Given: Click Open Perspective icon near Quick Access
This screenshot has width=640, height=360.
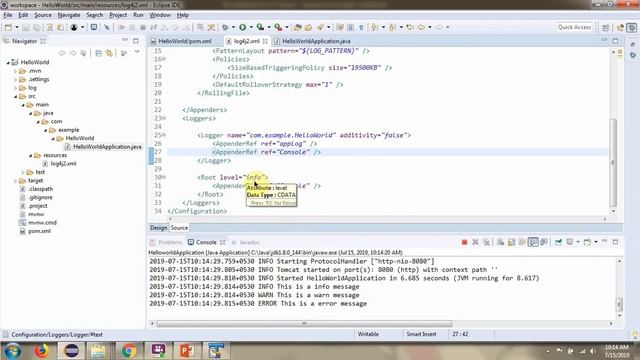Looking at the screenshot, I should (x=606, y=27).
